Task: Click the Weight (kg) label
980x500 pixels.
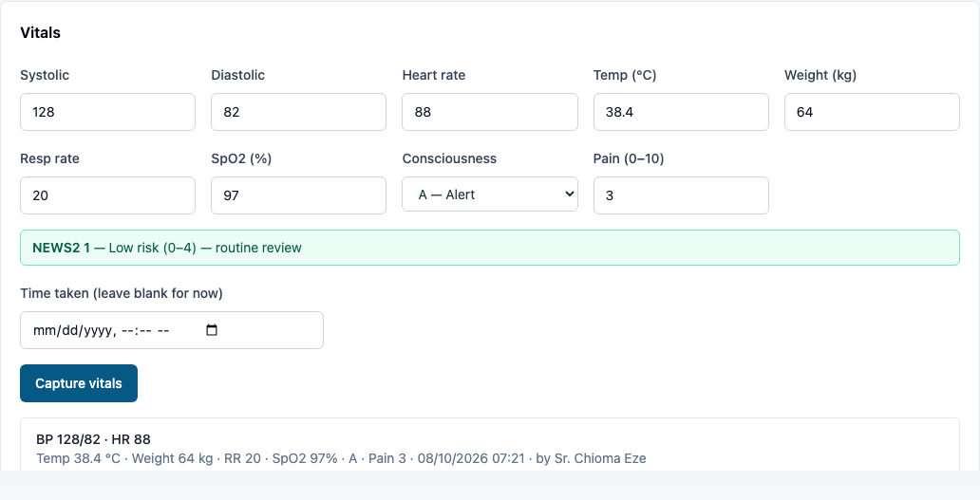Action: [820, 75]
